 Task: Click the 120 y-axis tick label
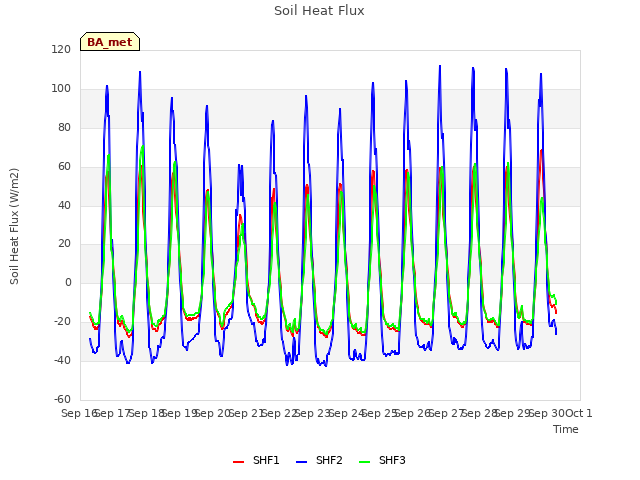coord(61,49)
